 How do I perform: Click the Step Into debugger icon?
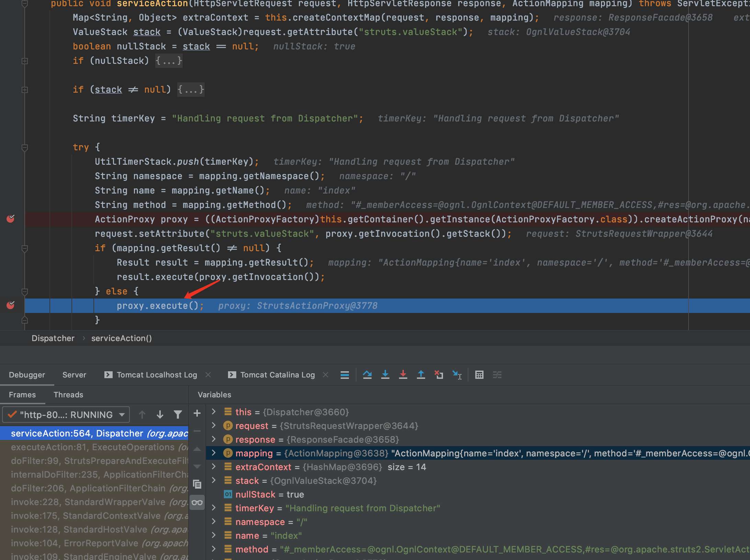(x=385, y=375)
